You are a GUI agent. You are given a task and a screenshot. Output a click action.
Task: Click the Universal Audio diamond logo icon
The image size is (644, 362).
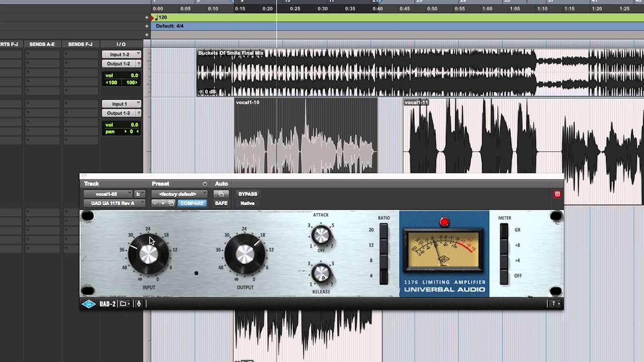tap(89, 304)
